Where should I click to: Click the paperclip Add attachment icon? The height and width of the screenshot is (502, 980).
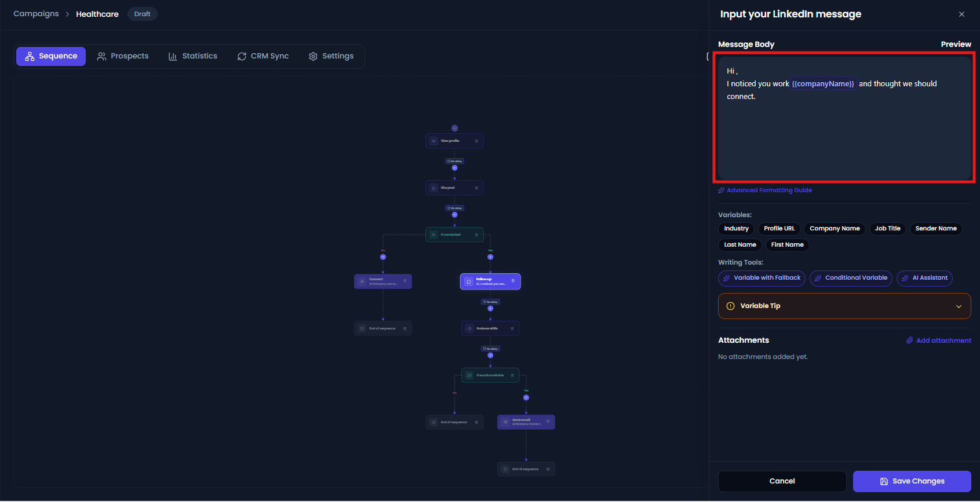[x=910, y=340]
